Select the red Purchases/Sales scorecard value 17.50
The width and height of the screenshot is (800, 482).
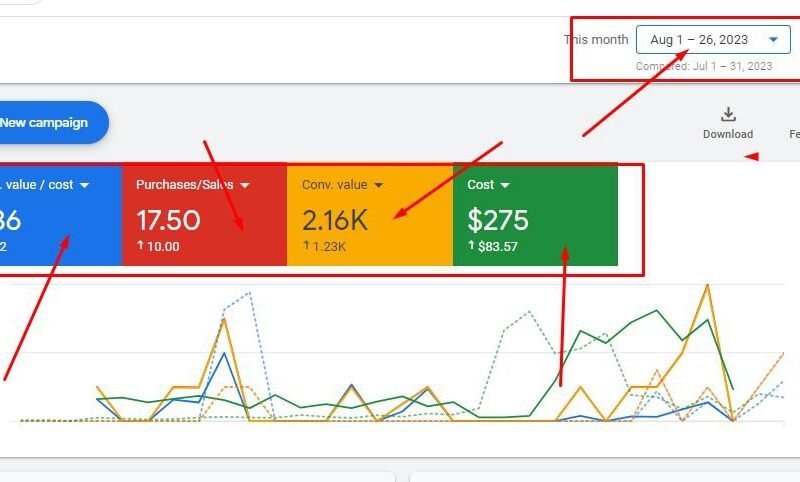point(168,220)
